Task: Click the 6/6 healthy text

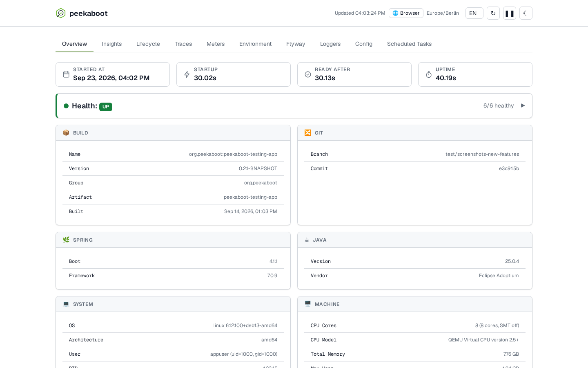Action: pyautogui.click(x=499, y=105)
